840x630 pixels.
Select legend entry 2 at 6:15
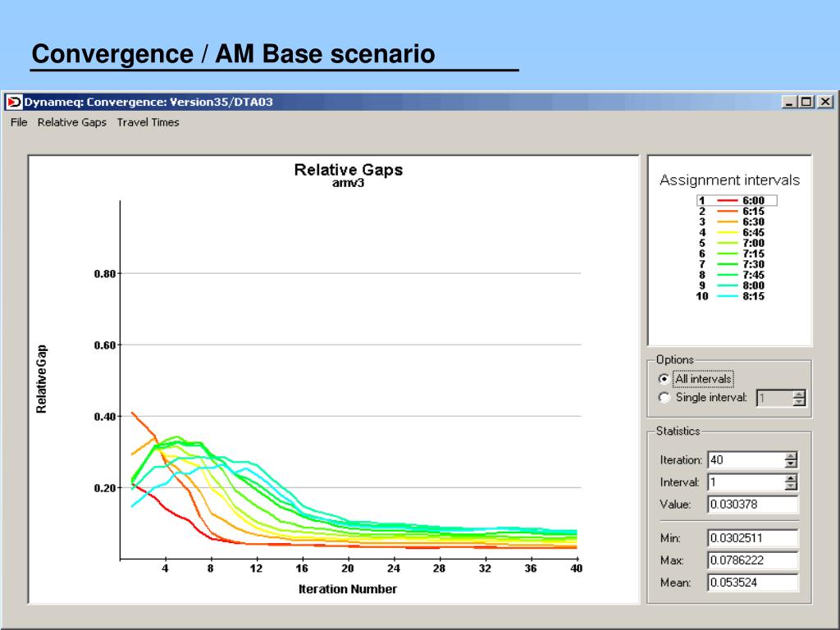tap(732, 211)
